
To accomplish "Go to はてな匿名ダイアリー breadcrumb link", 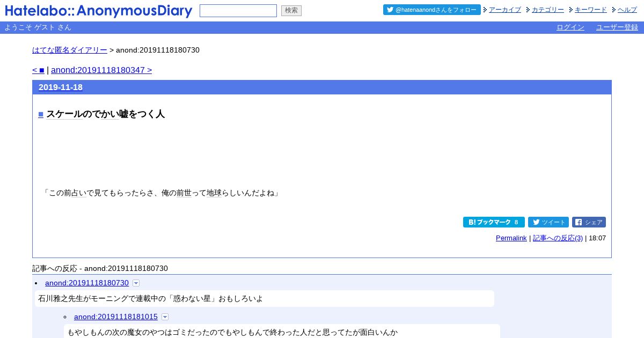I will (x=70, y=50).
